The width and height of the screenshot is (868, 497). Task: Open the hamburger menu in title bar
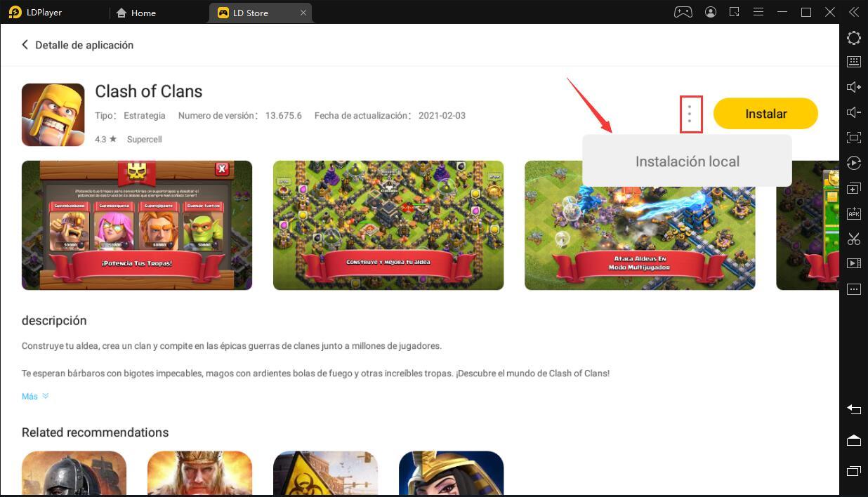(758, 12)
